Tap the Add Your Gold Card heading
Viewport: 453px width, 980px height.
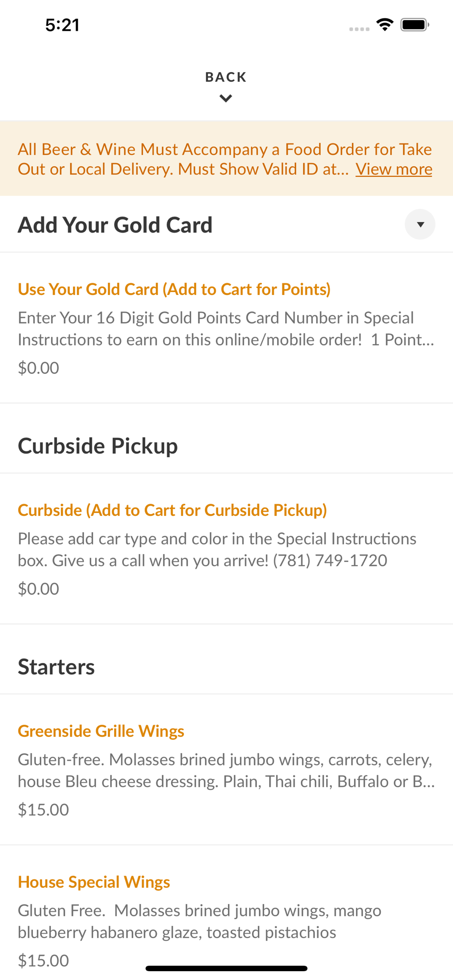[115, 225]
